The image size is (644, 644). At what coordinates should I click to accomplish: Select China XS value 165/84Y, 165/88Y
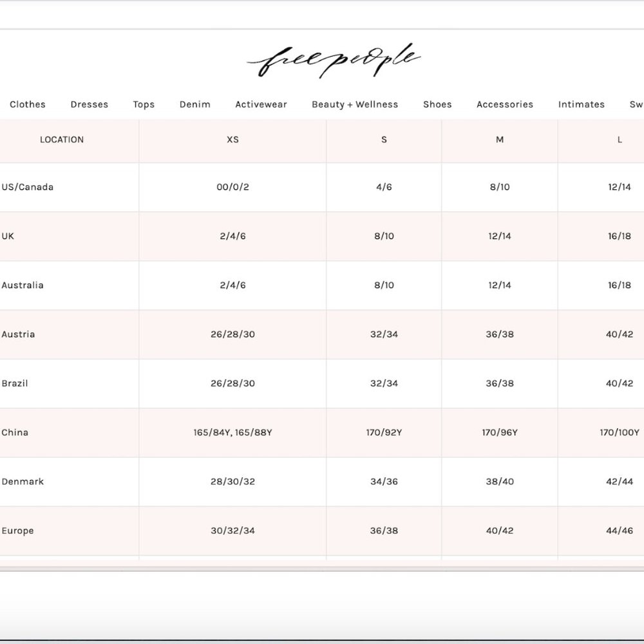pos(232,433)
